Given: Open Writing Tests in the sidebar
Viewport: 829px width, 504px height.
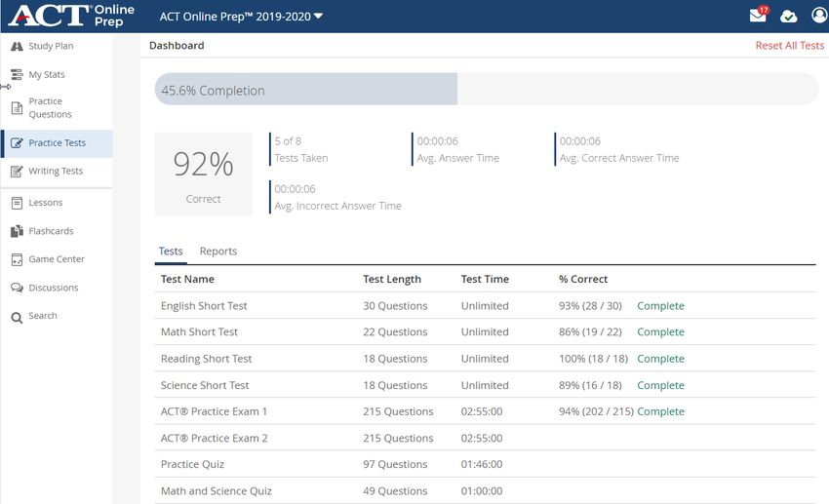Looking at the screenshot, I should [57, 172].
